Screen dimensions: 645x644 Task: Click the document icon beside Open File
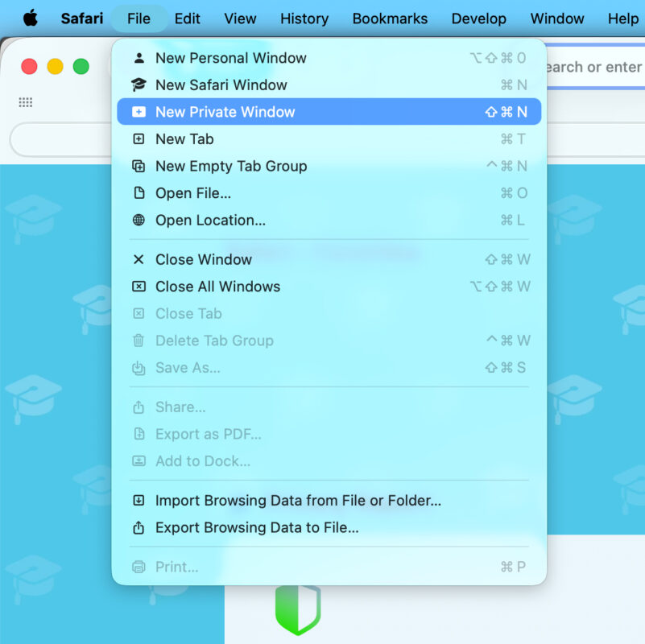(x=139, y=193)
